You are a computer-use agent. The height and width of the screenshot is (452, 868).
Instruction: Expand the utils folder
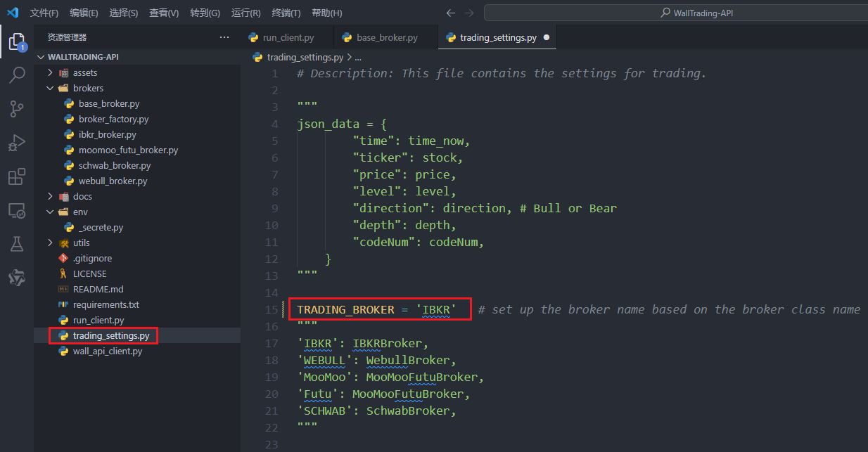51,243
